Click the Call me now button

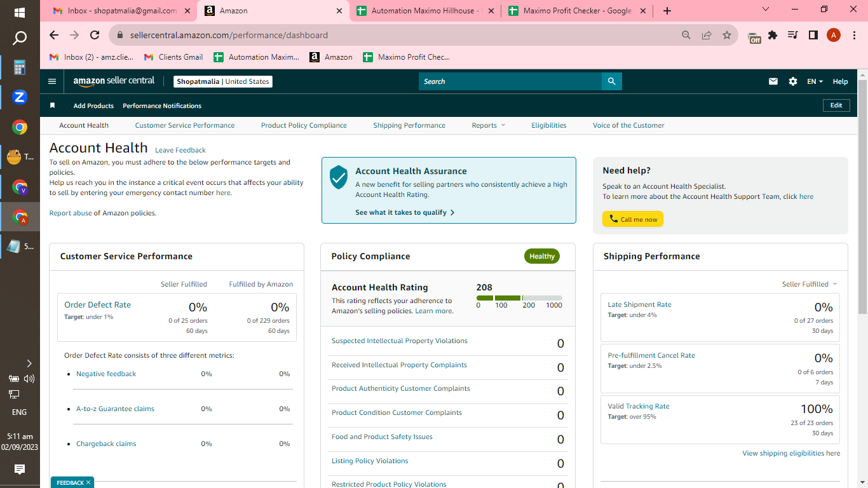click(633, 219)
